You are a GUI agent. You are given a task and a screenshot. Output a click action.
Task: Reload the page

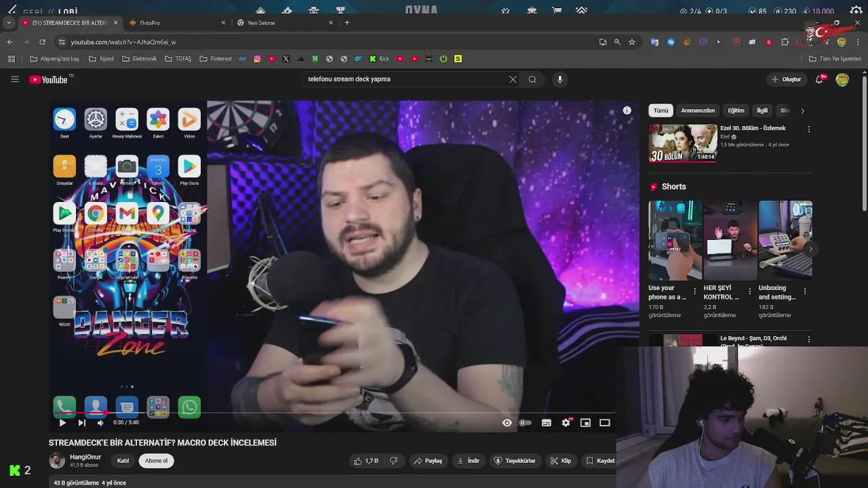click(x=42, y=42)
